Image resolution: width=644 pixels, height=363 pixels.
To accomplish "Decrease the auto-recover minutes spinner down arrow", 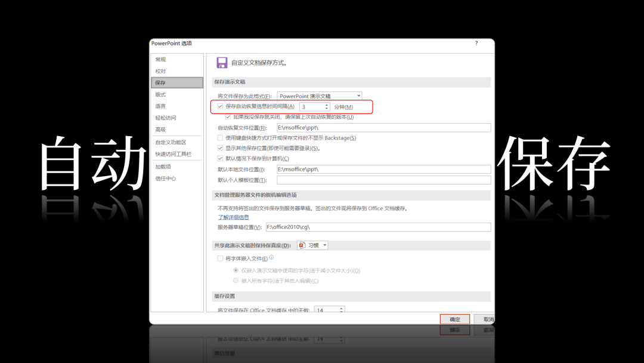I will tap(327, 109).
